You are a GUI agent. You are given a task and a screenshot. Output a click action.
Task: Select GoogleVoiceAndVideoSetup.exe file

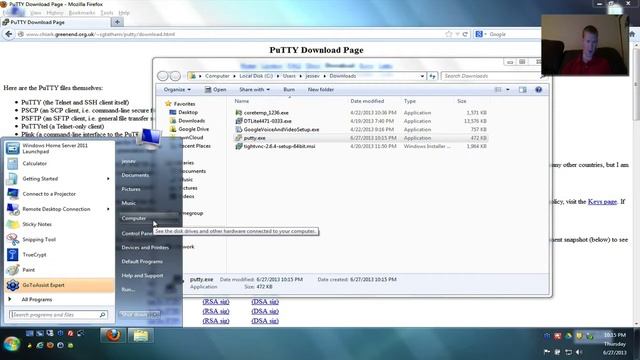(281, 129)
